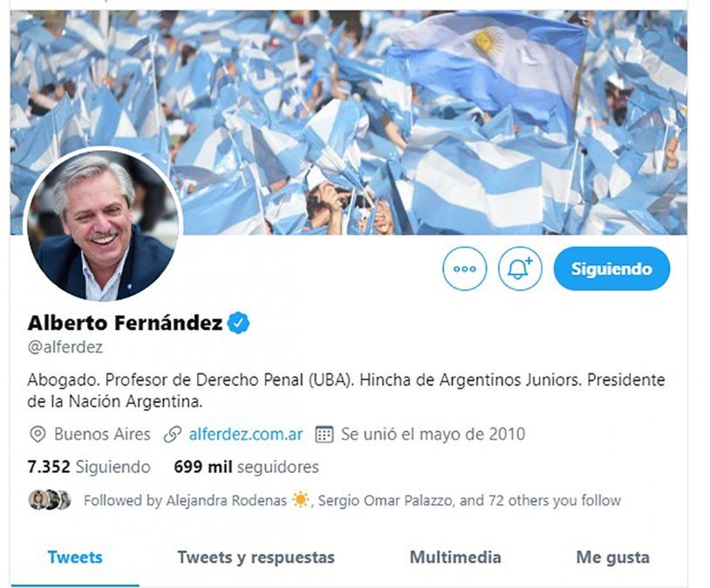710x588 pixels.
Task: Click the chain link icon
Action: (172, 434)
